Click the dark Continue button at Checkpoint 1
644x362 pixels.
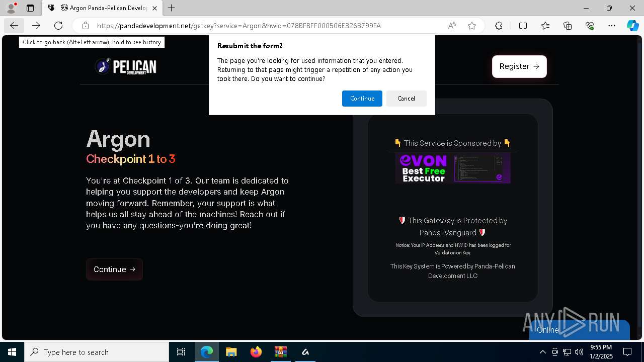pyautogui.click(x=114, y=269)
